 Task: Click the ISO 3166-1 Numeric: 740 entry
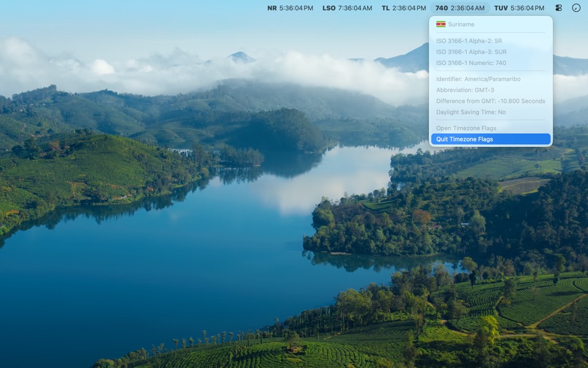[471, 63]
